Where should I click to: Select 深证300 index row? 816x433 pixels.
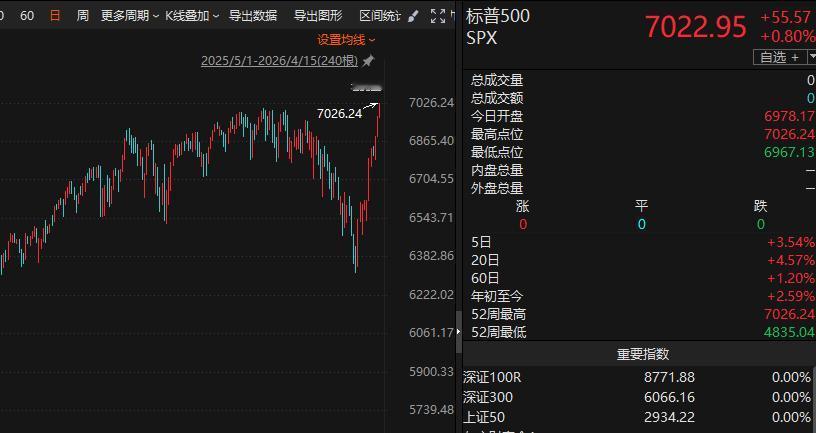[639, 398]
